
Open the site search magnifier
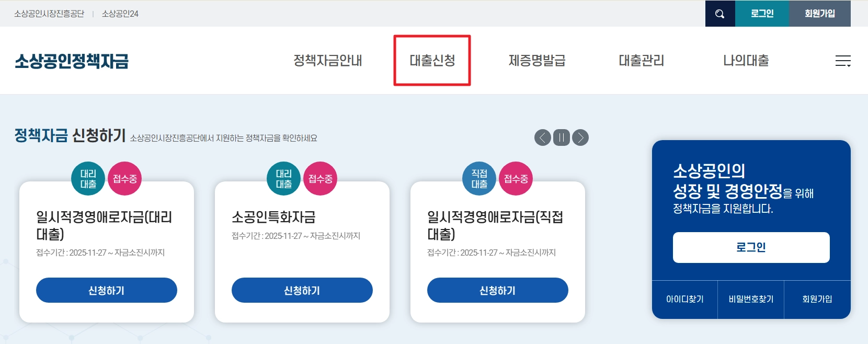coord(719,14)
